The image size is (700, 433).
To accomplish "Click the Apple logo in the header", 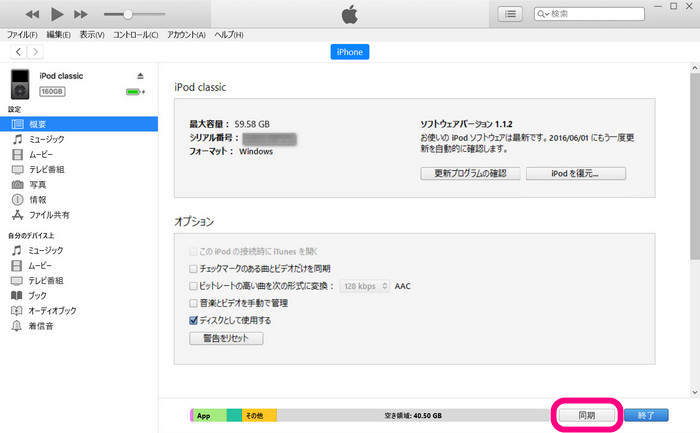I will click(x=350, y=15).
